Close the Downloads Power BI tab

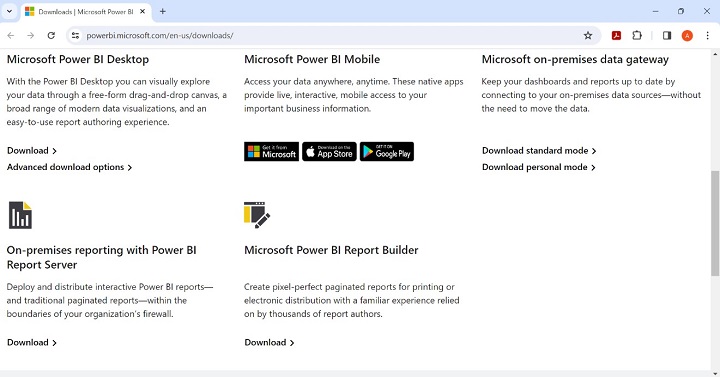click(x=142, y=11)
